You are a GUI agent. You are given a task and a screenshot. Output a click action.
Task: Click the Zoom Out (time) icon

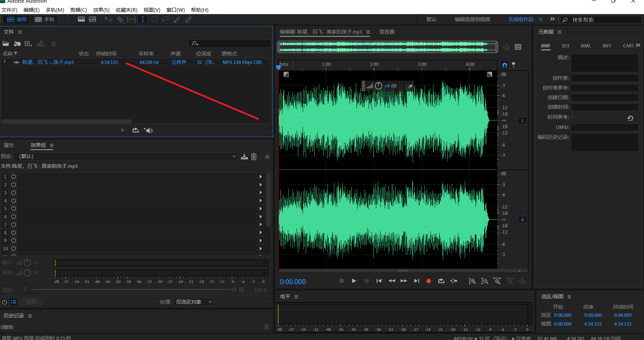[x=510, y=281]
